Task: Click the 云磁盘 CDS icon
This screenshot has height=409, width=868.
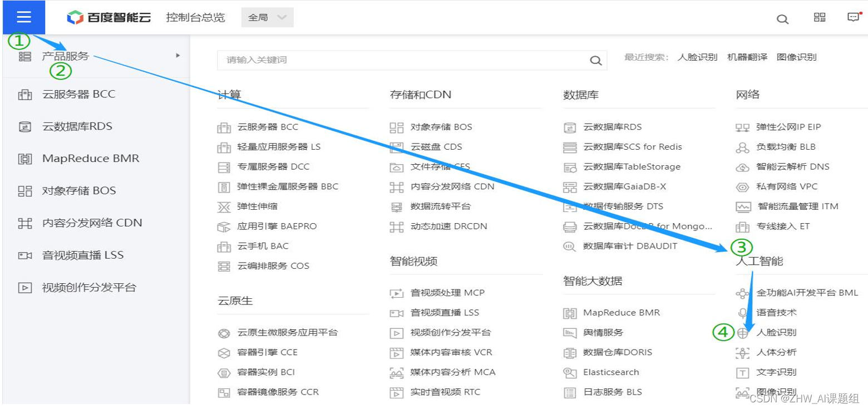Action: [397, 147]
